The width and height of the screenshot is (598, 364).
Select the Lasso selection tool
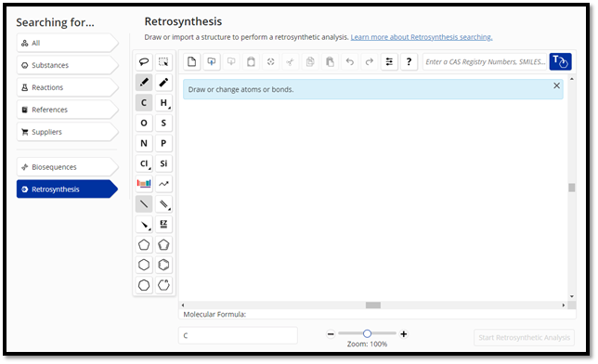[144, 62]
